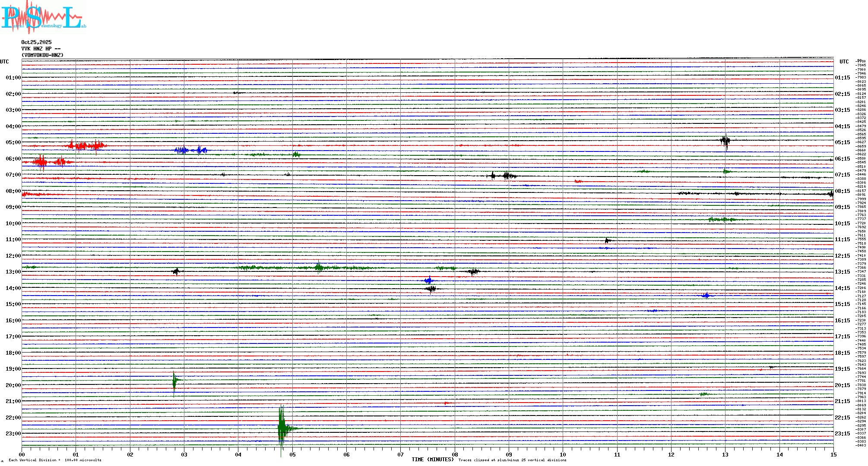Image resolution: width=868 pixels, height=466 pixels.
Task: Click the (VOMVOKOU-HNZ) station name text
Action: 42,55
